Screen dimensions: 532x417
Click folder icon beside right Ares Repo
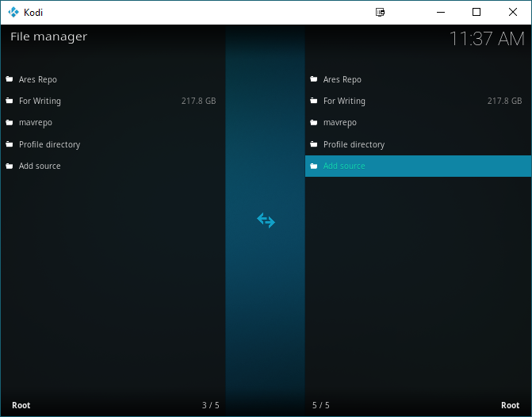314,79
